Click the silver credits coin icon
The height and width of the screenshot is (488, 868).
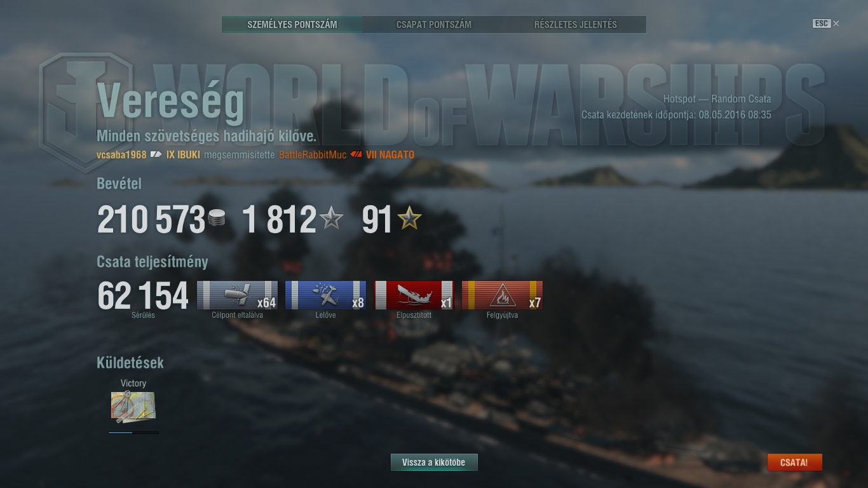coord(217,219)
